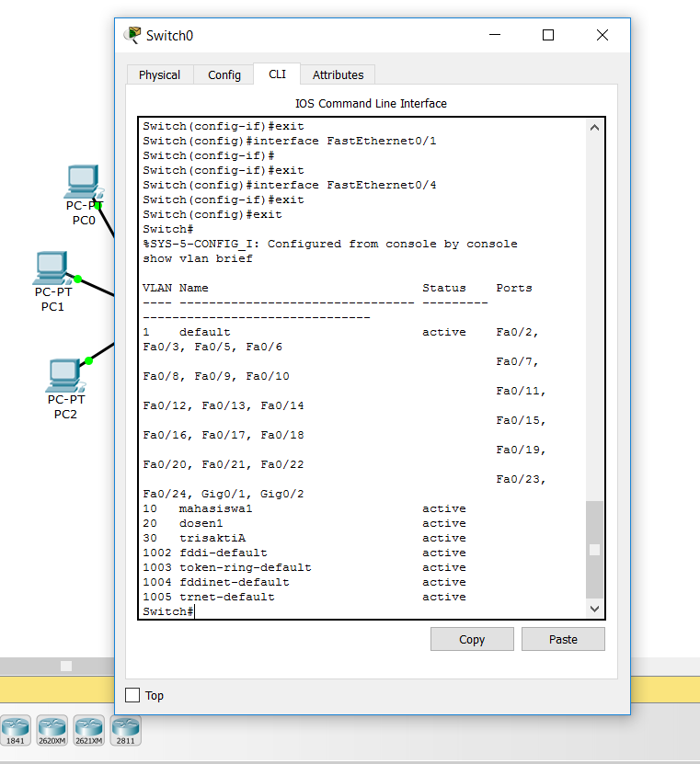Switch to the Physical tab
Viewport: 700px width, 764px height.
click(159, 75)
